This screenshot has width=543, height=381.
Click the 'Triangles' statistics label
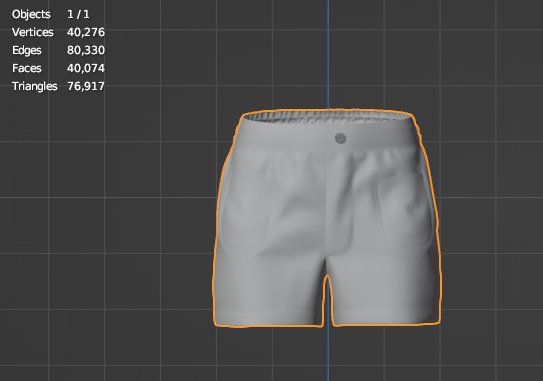[x=35, y=86]
